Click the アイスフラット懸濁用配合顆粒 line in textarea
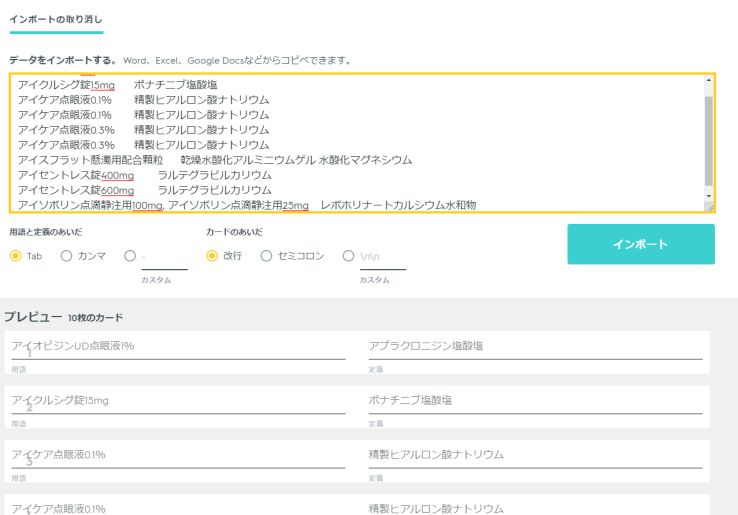Viewport: 738px width, 515px height. (x=90, y=160)
